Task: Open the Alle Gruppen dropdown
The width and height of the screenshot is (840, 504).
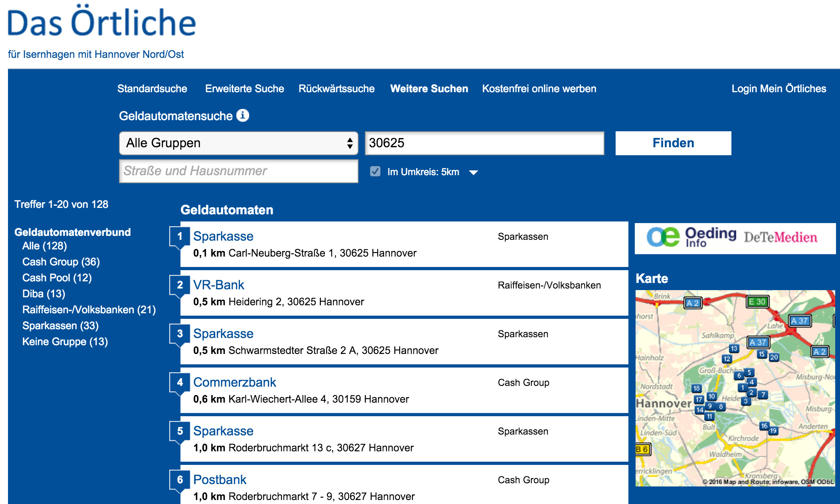Action: pyautogui.click(x=238, y=143)
